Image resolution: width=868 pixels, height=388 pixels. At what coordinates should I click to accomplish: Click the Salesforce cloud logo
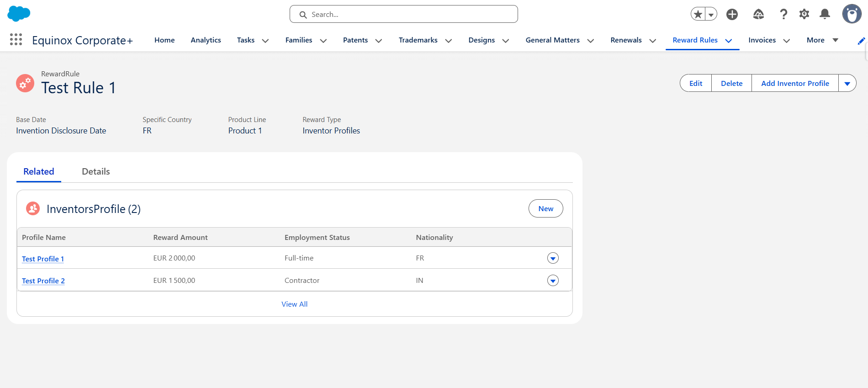(x=19, y=14)
